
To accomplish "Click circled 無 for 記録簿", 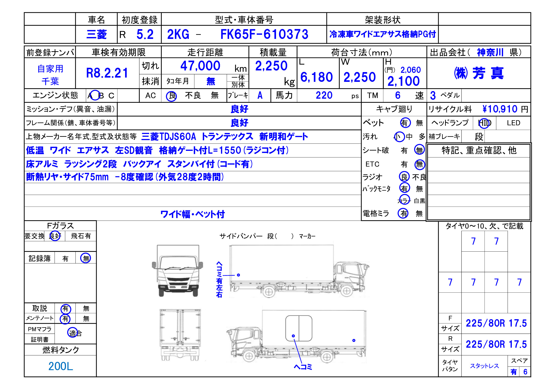I will tap(85, 258).
